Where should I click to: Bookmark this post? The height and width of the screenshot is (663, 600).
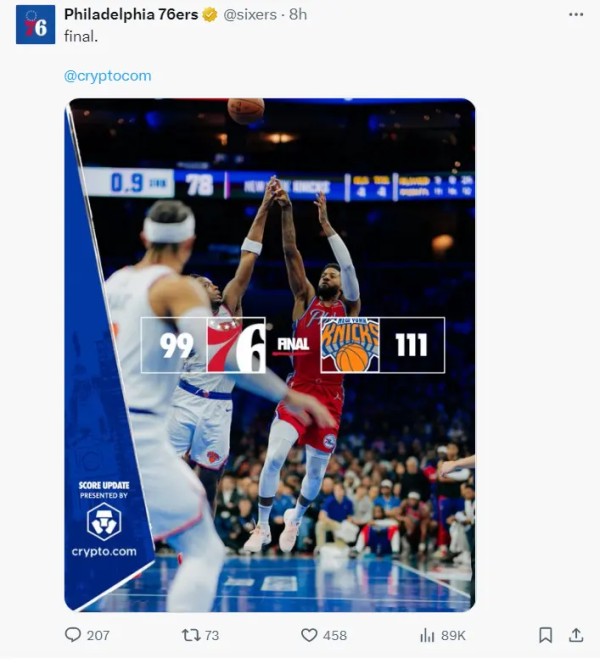[x=545, y=635]
